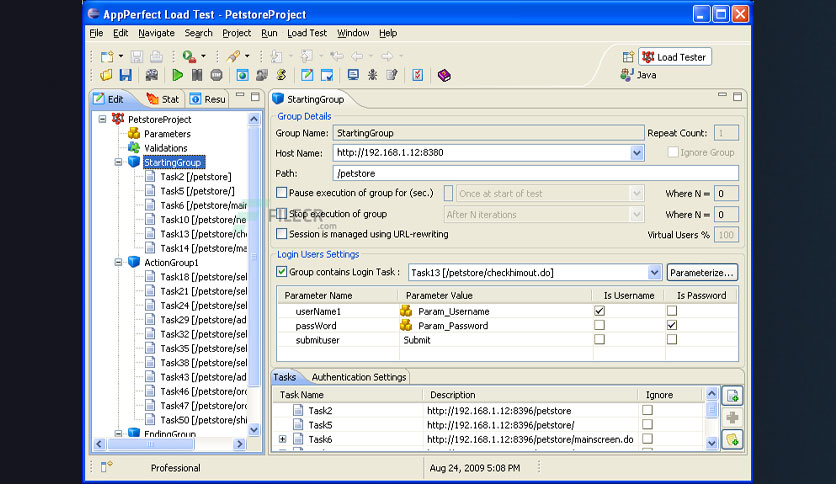Click the run with red toolbox icon

(x=189, y=56)
